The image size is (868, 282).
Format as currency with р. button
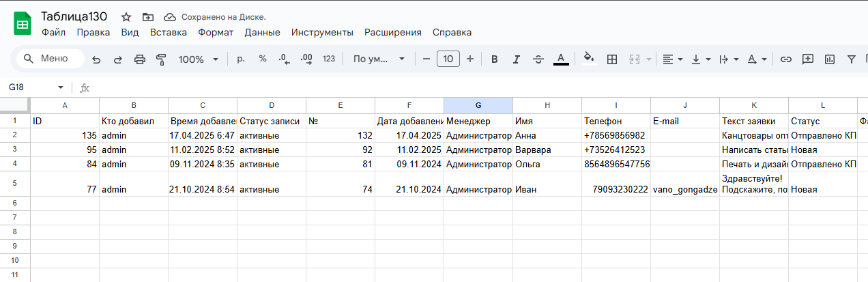tap(241, 59)
